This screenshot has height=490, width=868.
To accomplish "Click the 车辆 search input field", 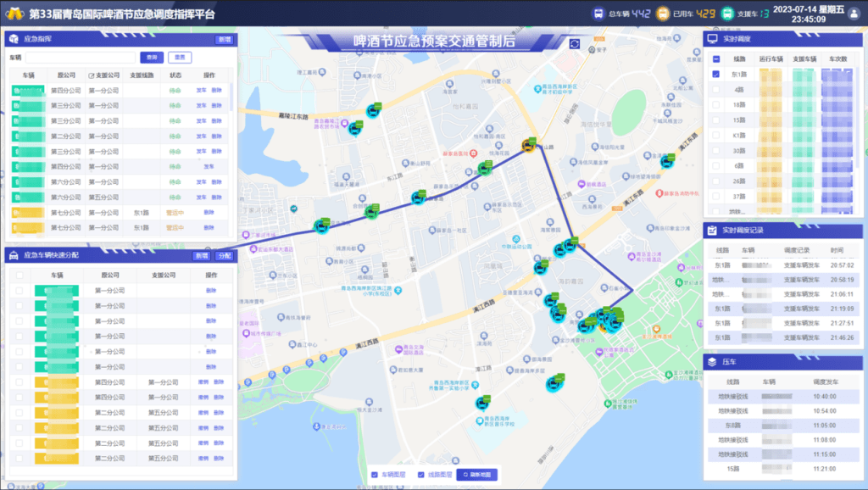I will point(79,58).
